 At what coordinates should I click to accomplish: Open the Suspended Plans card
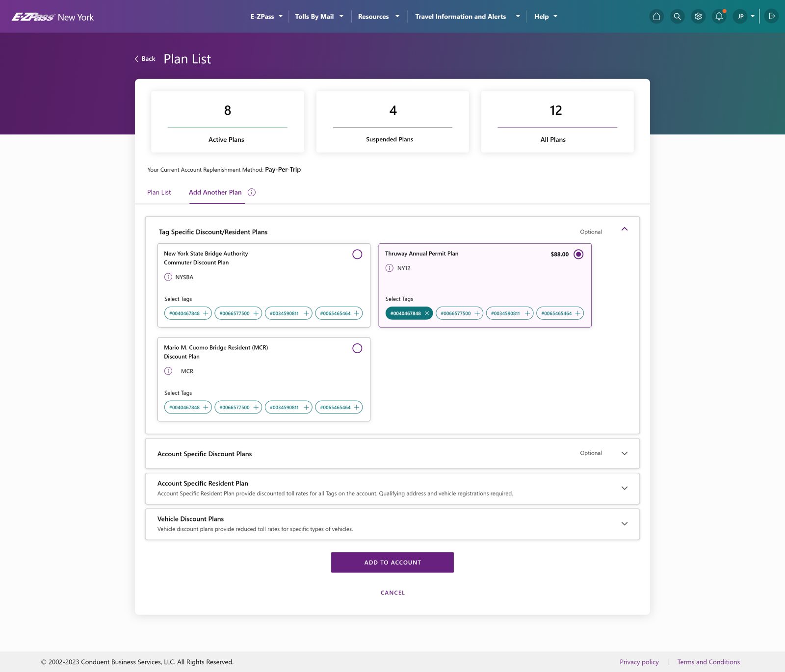pyautogui.click(x=392, y=122)
